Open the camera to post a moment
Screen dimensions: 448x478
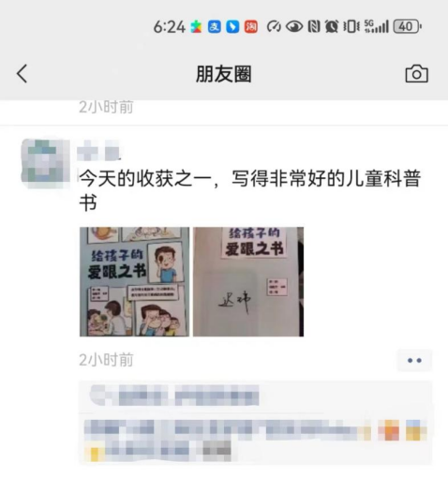[x=416, y=74]
